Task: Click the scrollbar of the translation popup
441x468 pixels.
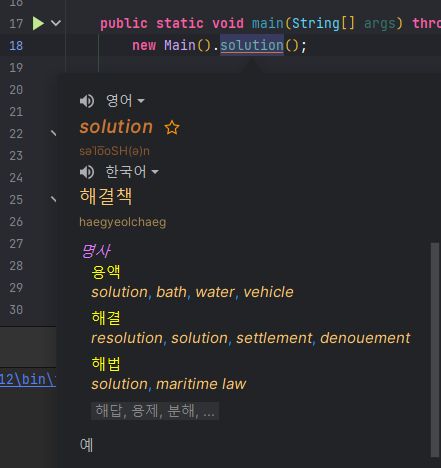Action: tap(435, 350)
